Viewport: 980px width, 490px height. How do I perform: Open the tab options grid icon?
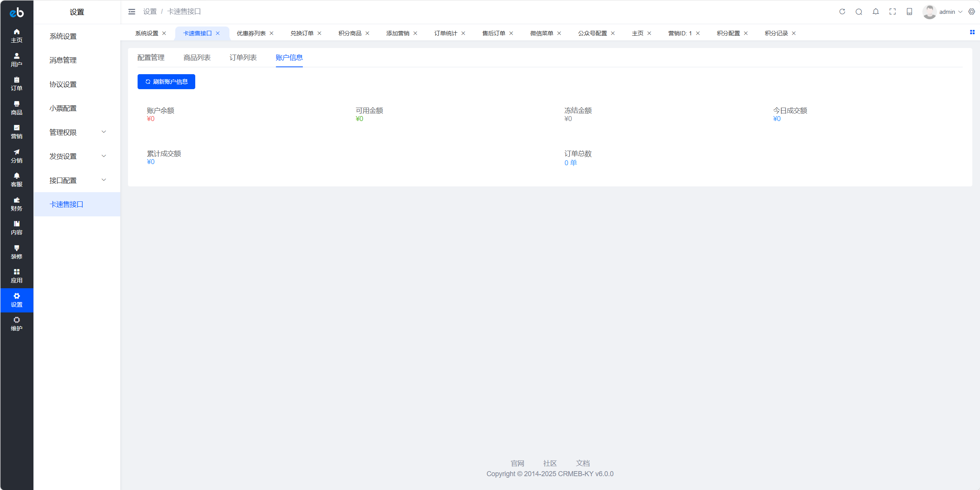click(x=972, y=32)
